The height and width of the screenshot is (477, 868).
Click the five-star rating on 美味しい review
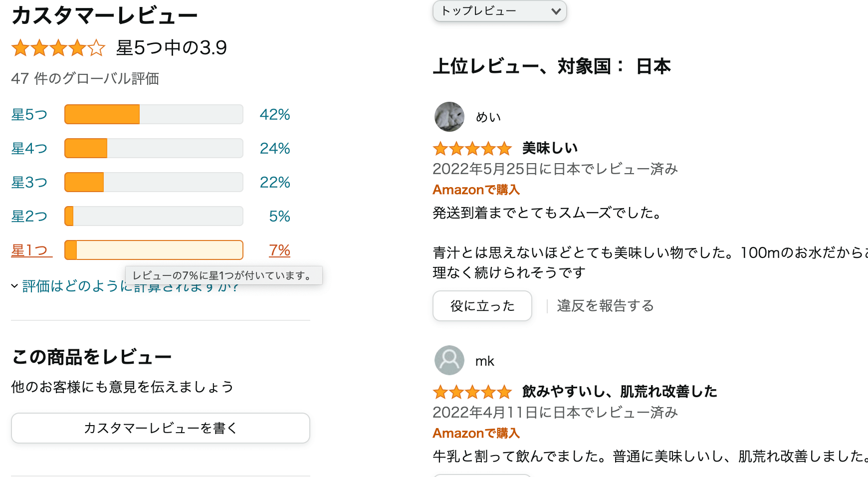coord(472,148)
